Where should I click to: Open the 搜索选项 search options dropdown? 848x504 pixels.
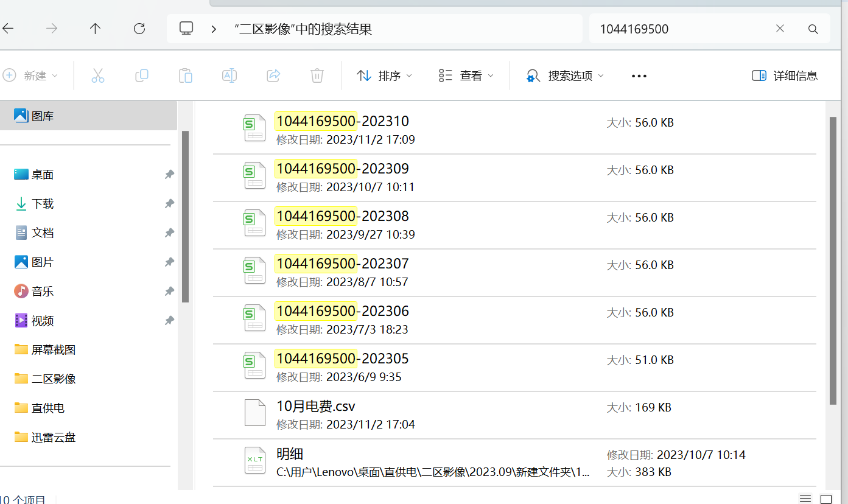click(x=565, y=75)
